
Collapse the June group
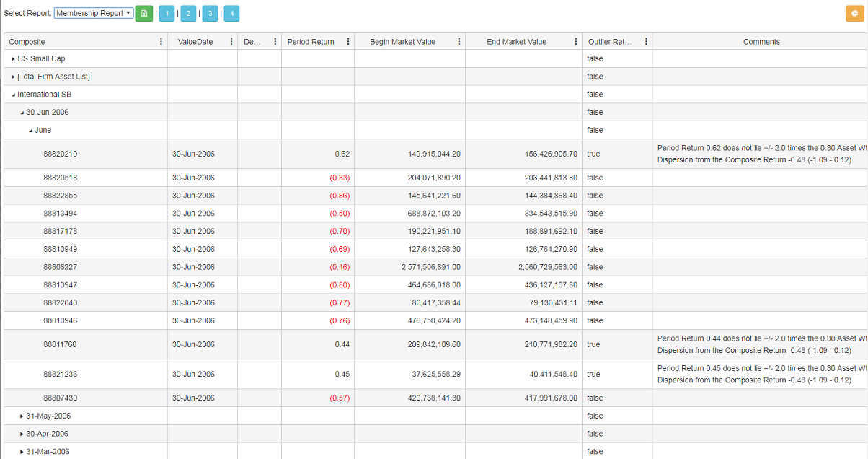pyautogui.click(x=30, y=131)
